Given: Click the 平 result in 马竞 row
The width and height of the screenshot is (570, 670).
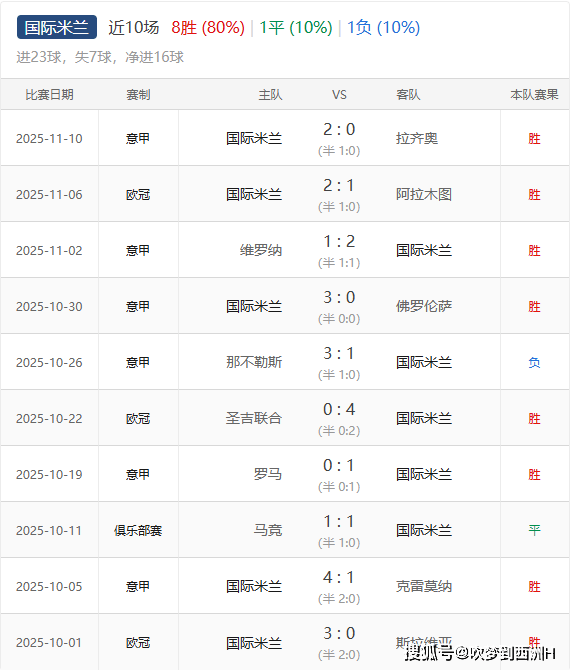Looking at the screenshot, I should 534,531.
